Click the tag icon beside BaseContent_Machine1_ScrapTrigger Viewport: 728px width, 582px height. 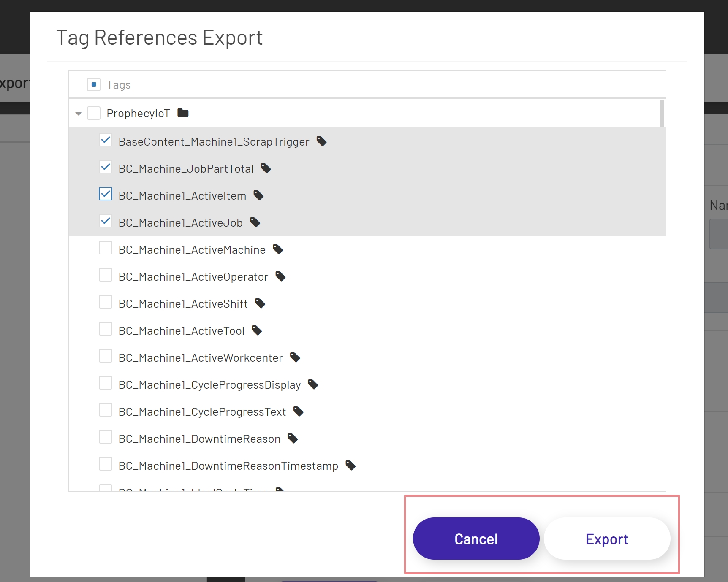(321, 141)
